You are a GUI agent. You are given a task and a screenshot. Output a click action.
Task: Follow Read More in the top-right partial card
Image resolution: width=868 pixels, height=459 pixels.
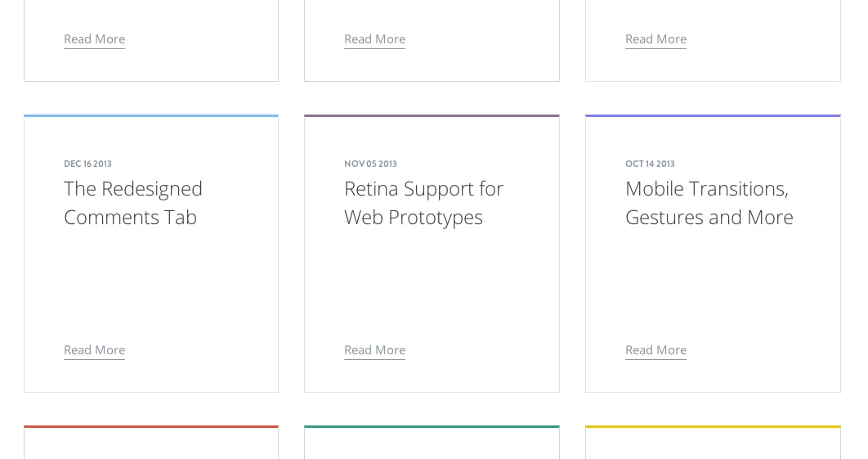(x=655, y=39)
